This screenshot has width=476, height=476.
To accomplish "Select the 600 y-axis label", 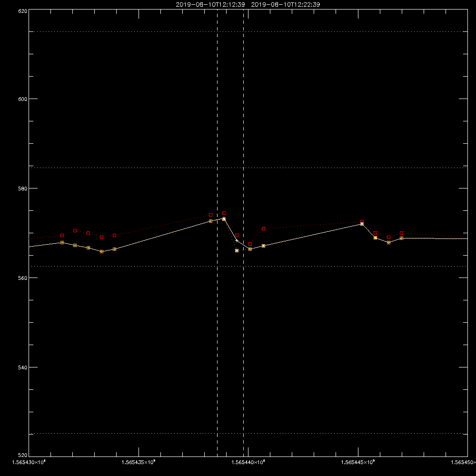I will point(23,99).
